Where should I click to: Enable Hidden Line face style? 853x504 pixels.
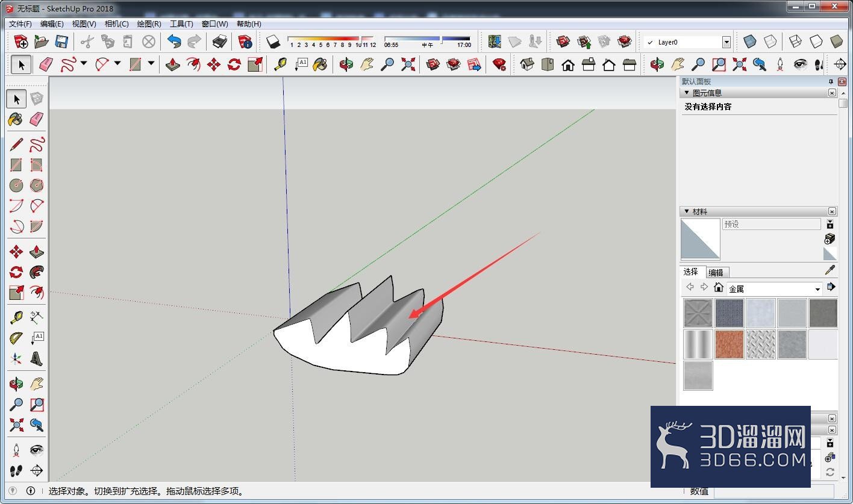click(816, 41)
